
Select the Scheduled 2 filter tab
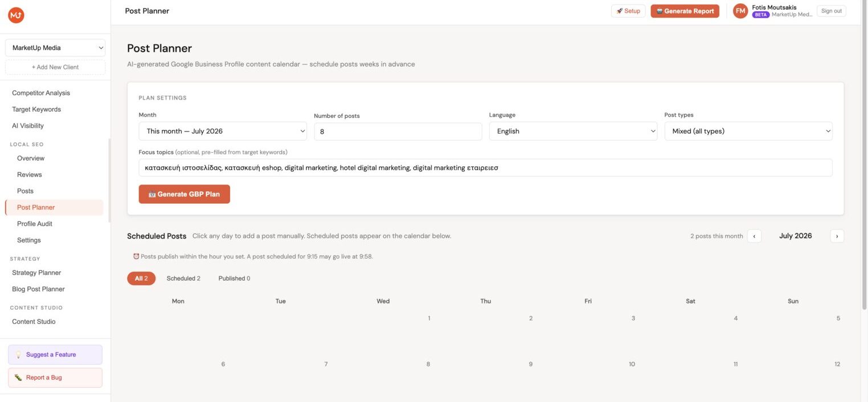coord(183,278)
